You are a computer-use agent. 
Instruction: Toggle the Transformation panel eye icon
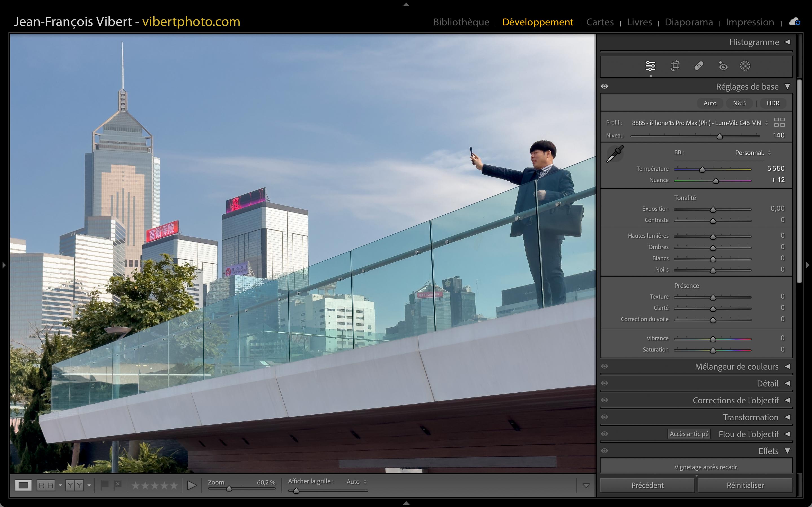(605, 417)
